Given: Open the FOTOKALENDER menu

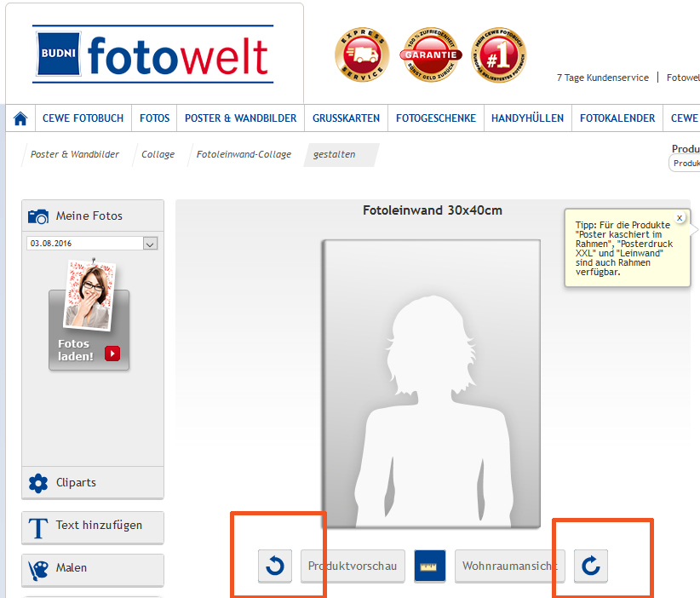Looking at the screenshot, I should [x=617, y=118].
